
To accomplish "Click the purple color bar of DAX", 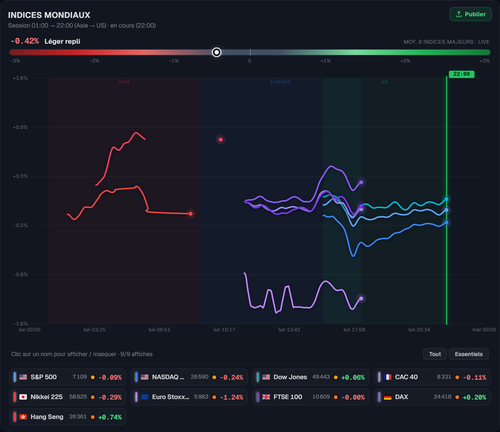I will (x=379, y=397).
